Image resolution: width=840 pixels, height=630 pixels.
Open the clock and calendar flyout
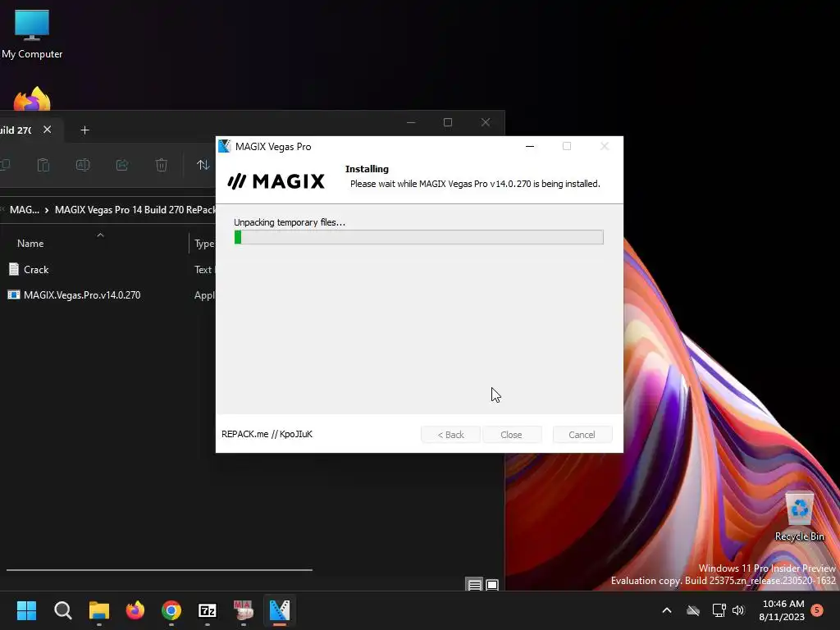click(782, 610)
